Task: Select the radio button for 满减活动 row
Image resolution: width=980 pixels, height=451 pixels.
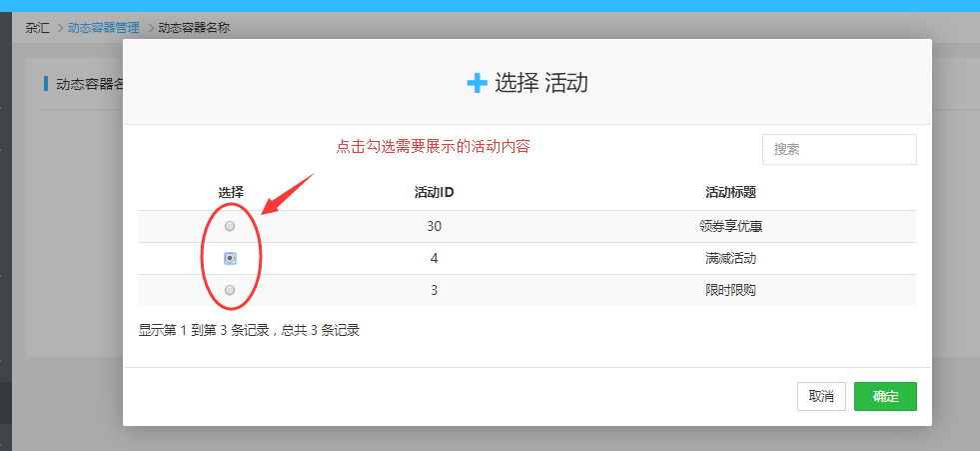Action: [230, 258]
